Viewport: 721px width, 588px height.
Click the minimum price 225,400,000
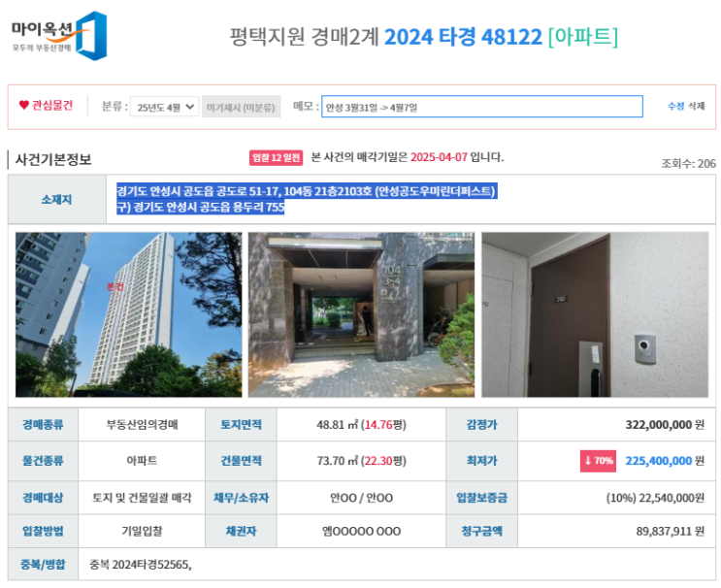(x=659, y=461)
